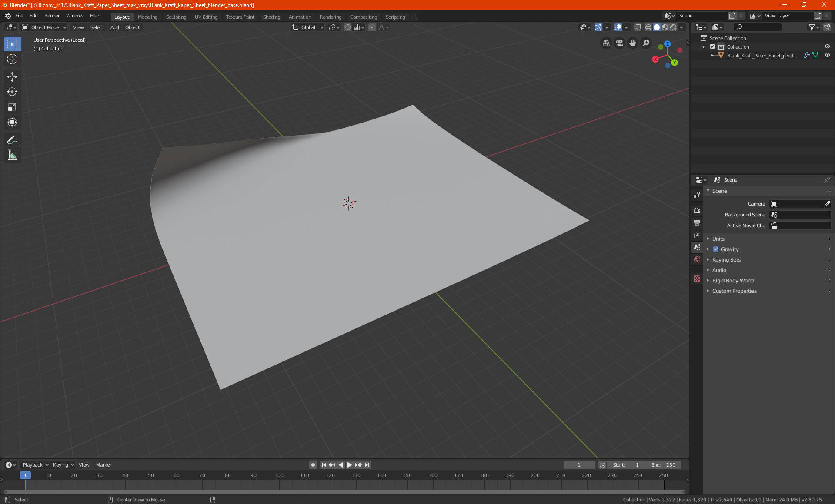Toggle snapping magnet
The width and height of the screenshot is (835, 504).
click(347, 27)
